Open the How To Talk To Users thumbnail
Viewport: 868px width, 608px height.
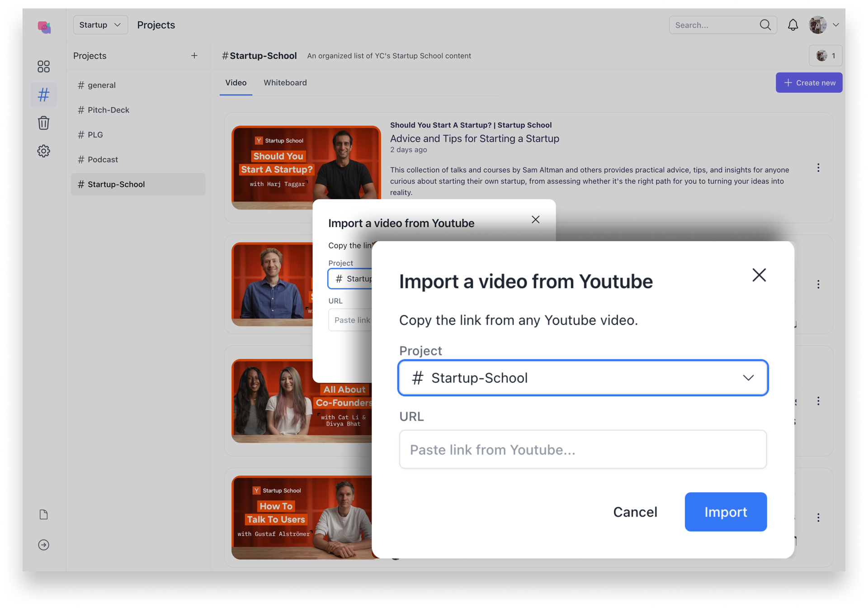point(302,517)
